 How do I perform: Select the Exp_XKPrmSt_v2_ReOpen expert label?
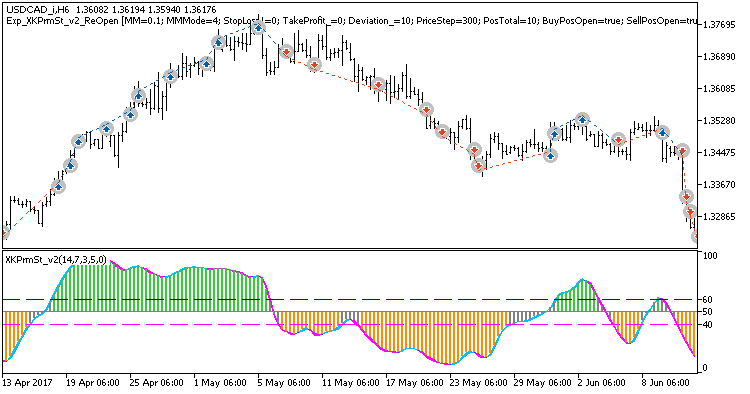62,21
